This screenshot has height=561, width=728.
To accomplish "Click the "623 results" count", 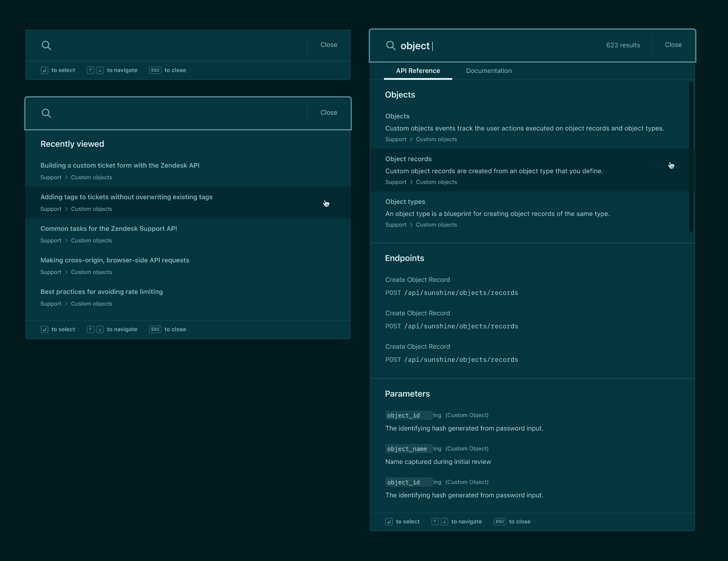I will (x=623, y=45).
